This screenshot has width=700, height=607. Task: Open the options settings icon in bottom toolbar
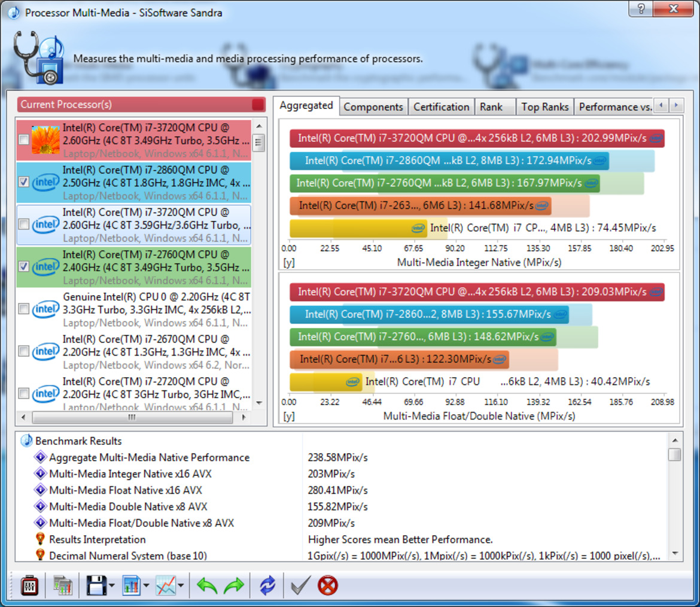(x=29, y=585)
